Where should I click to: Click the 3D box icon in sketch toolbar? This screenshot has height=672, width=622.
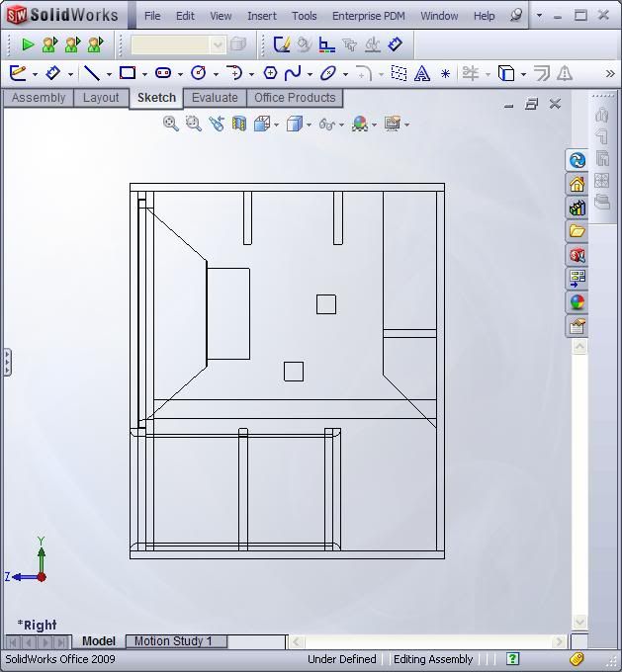click(506, 73)
